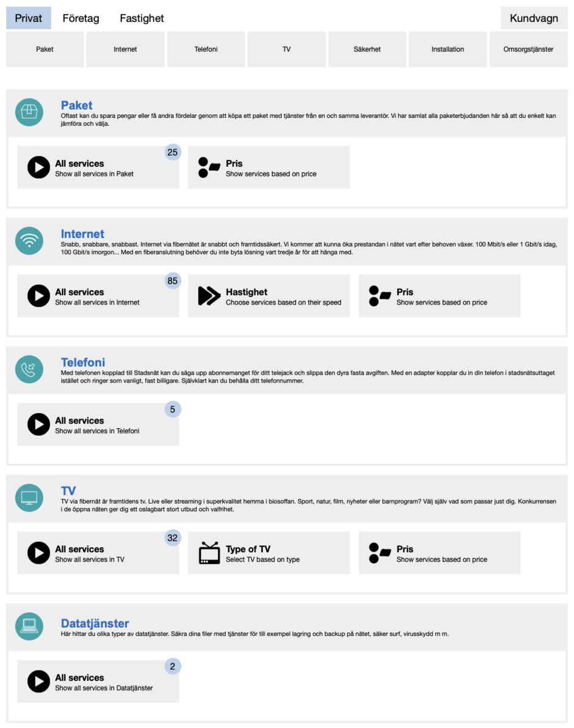Open the Säkerhet menu item
The width and height of the screenshot is (574, 728).
pos(367,49)
